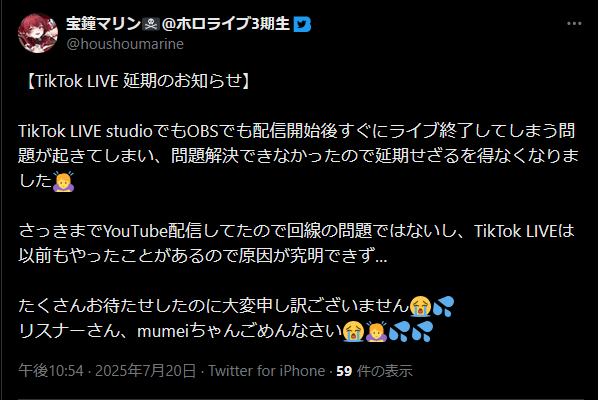Click the 2025年7月20日 date
Screen dimensions: 598x400
click(x=145, y=371)
